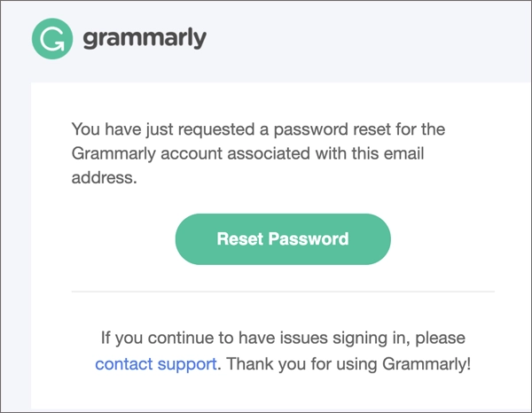Viewport: 532px width, 413px height.
Task: Open the contact support link
Action: tap(156, 363)
